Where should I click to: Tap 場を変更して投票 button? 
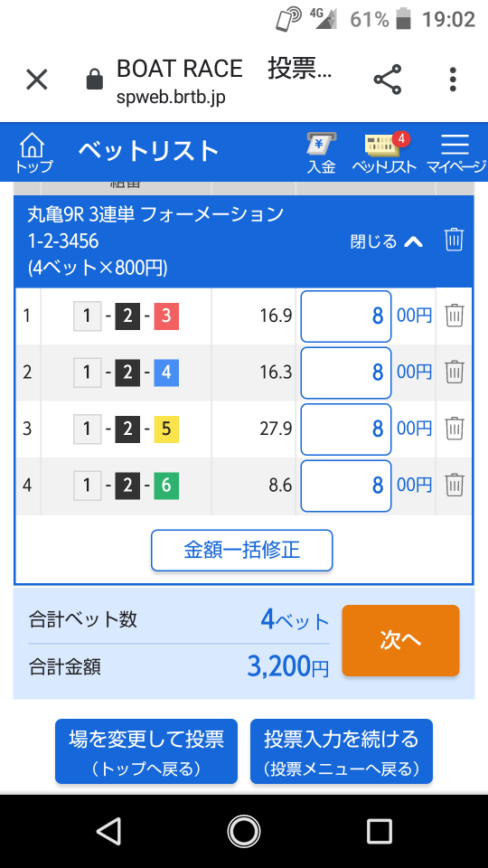tap(146, 751)
